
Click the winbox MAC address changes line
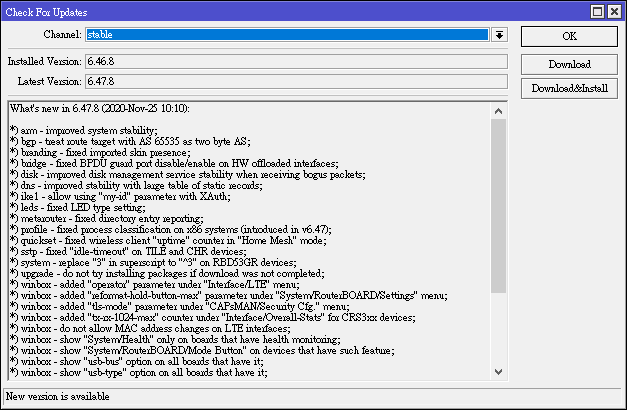pyautogui.click(x=150, y=328)
